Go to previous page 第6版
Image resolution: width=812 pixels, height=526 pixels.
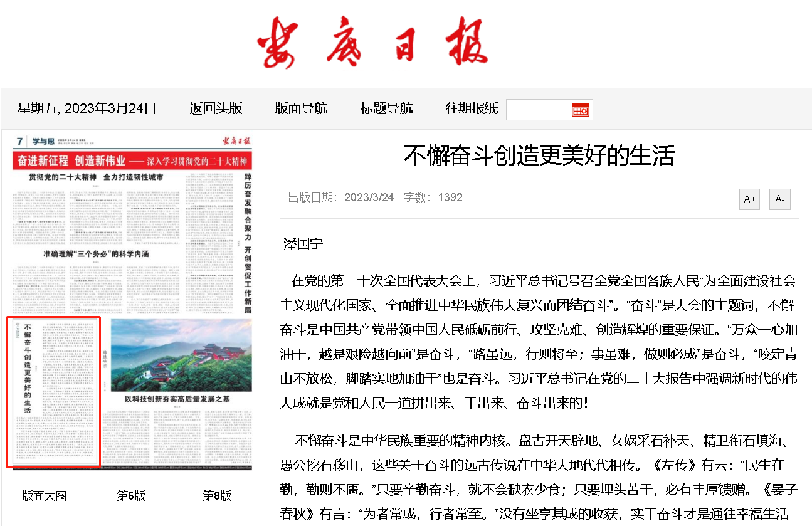(x=131, y=496)
